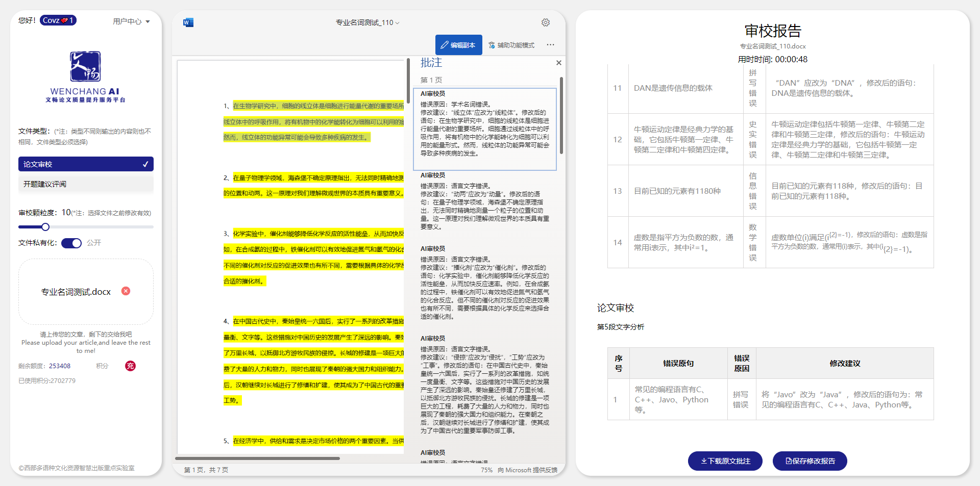The width and height of the screenshot is (980, 486).
Task: Click the zoom level 75% in status bar
Action: tap(486, 470)
